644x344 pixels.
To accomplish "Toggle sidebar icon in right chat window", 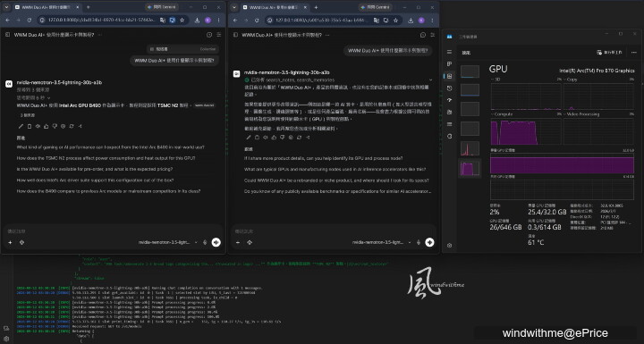I will [x=235, y=35].
